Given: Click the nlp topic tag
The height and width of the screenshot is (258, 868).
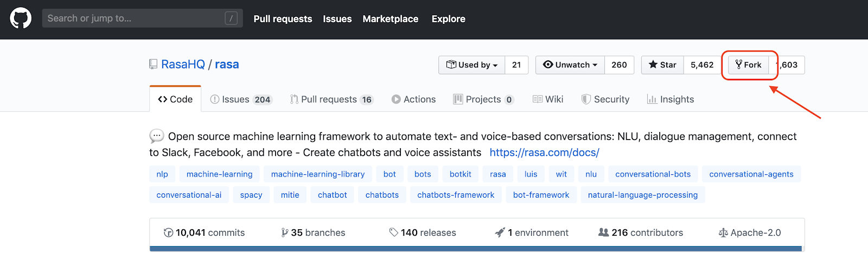Looking at the screenshot, I should pyautogui.click(x=162, y=174).
